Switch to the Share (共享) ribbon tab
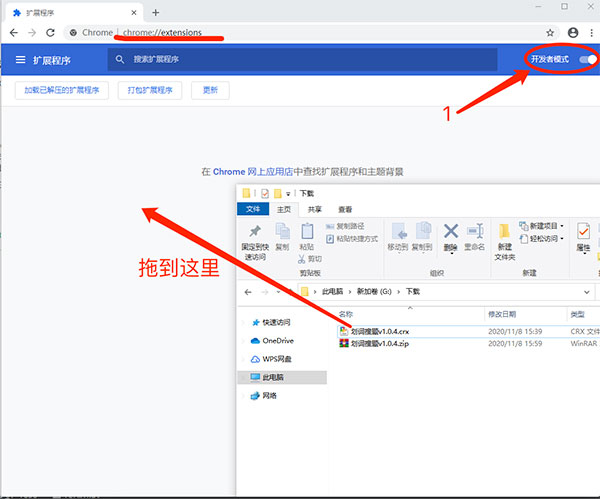This screenshot has height=499, width=600. tap(315, 210)
